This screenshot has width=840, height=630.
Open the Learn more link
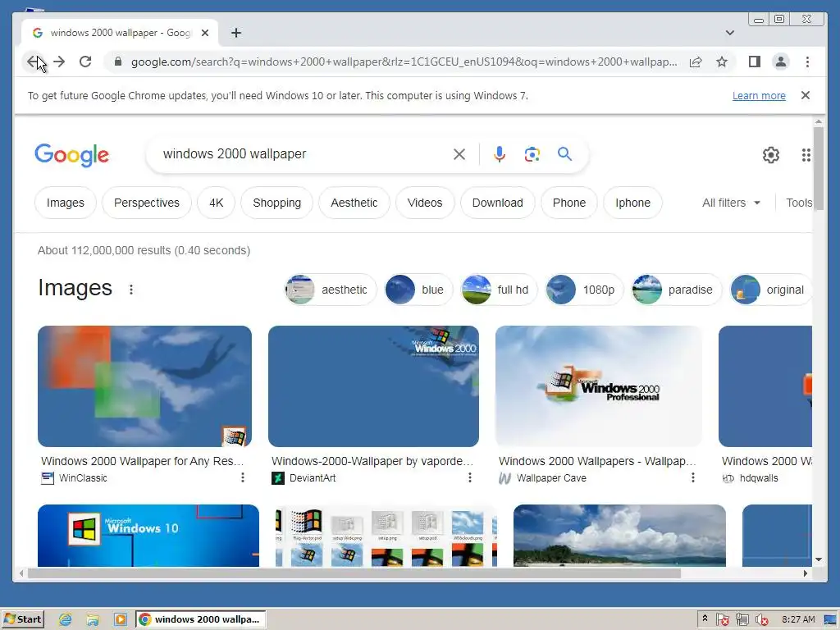759,95
